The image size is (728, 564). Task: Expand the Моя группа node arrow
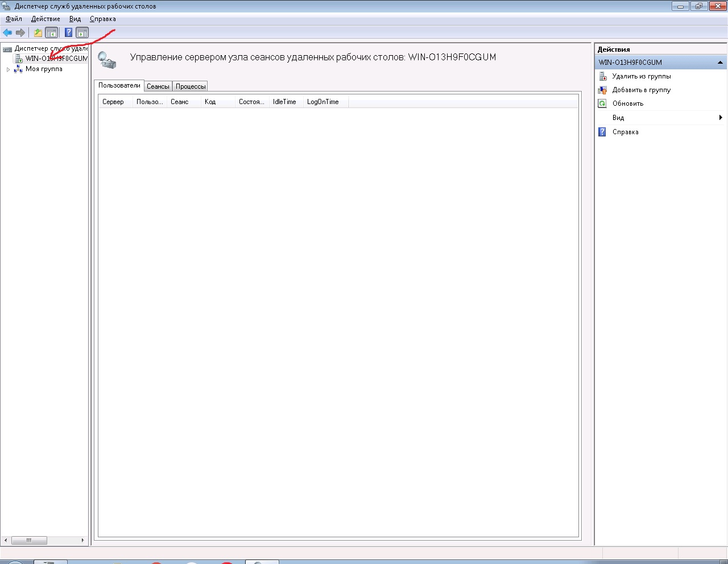click(8, 69)
